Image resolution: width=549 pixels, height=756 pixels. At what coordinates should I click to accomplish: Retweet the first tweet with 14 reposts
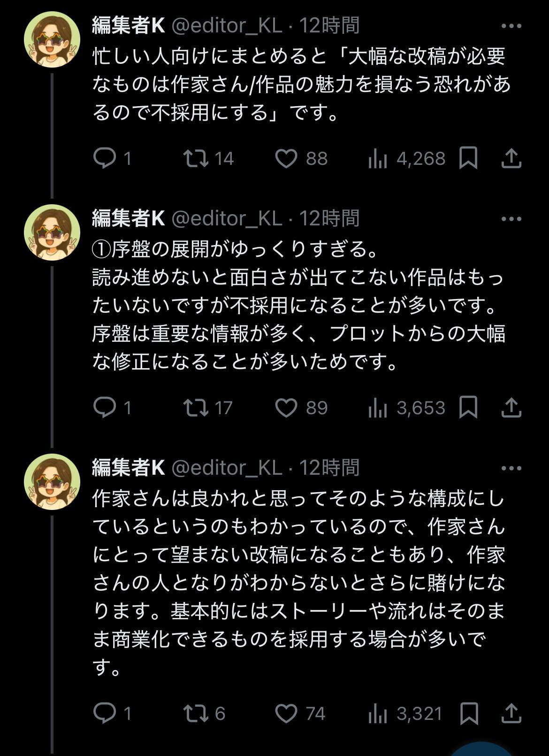pos(196,158)
